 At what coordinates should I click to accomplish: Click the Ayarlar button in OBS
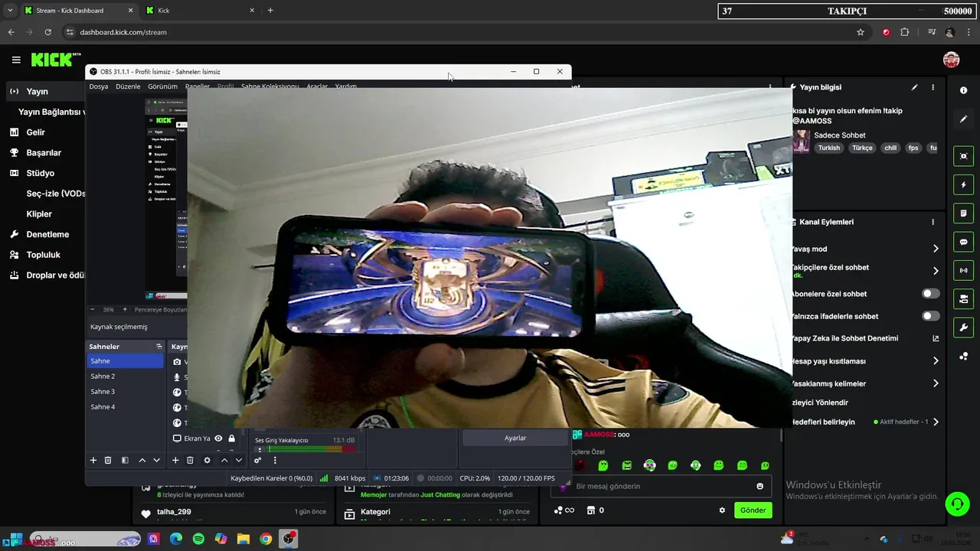click(515, 438)
